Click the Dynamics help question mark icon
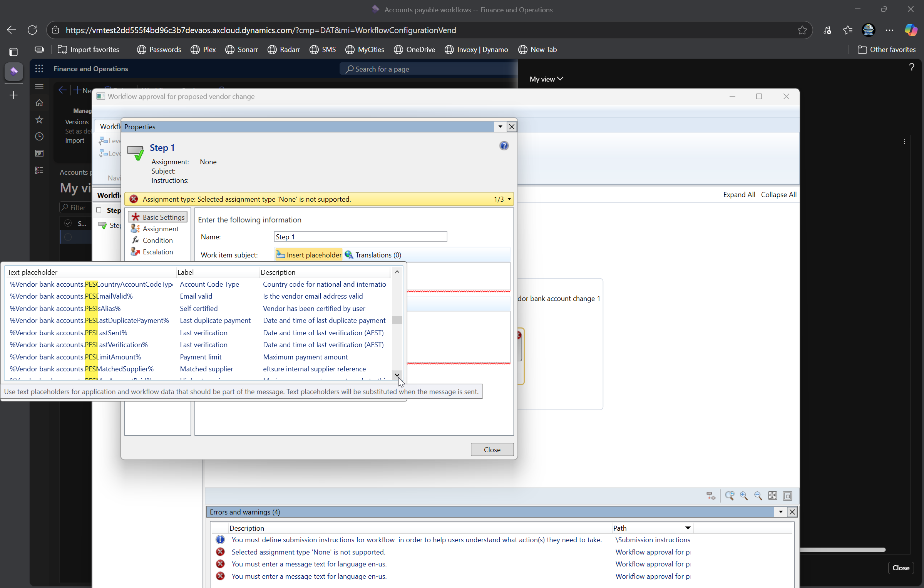 pos(911,68)
